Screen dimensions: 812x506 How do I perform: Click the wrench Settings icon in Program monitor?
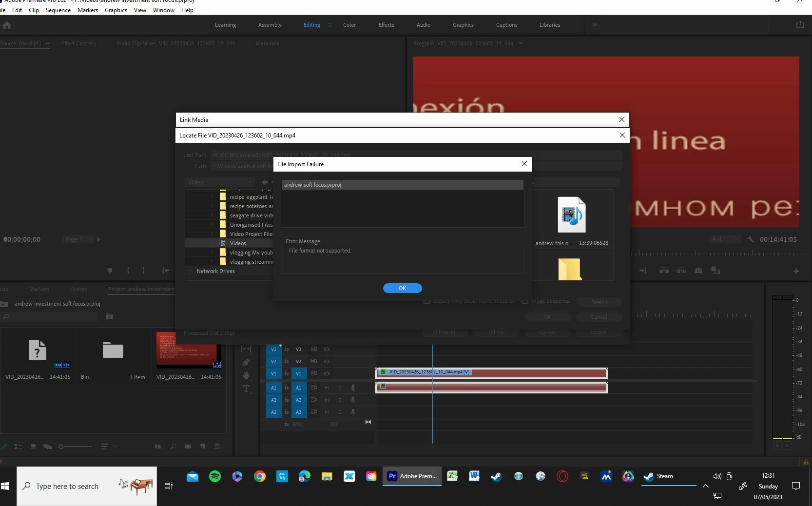coord(751,239)
